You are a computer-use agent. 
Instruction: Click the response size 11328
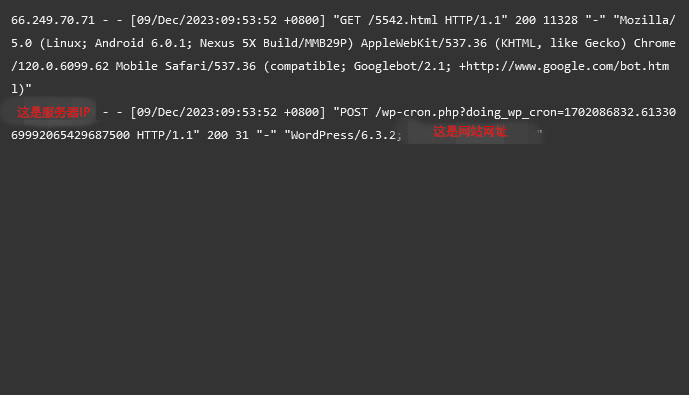pyautogui.click(x=560, y=20)
